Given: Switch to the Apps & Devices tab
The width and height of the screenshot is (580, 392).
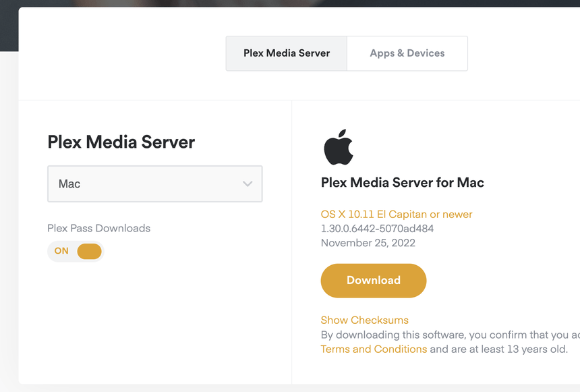Looking at the screenshot, I should tap(407, 53).
